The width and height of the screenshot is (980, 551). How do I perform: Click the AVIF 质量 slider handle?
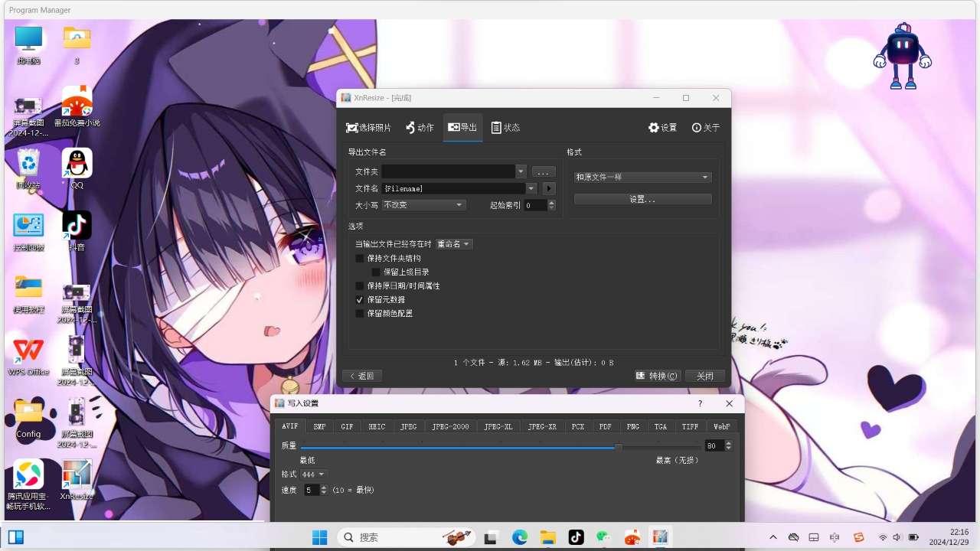tap(619, 446)
